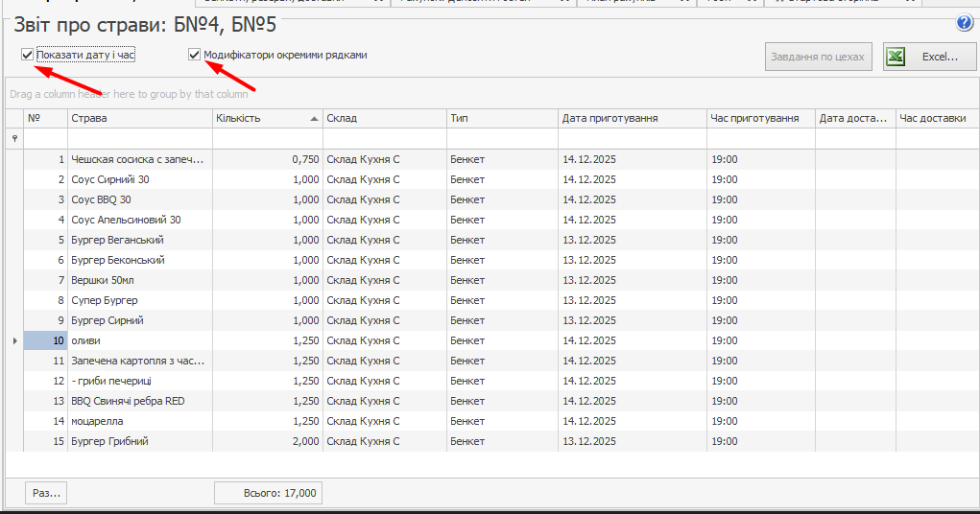Click the sort arrow in Кількість header
980x514 pixels.
click(315, 119)
